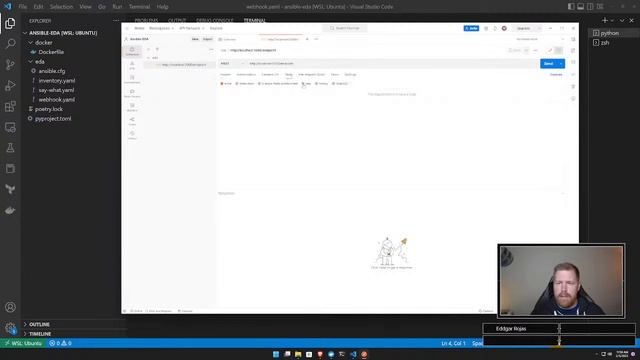
Task: Open the Selection menu in VS Code
Action: (61, 7)
